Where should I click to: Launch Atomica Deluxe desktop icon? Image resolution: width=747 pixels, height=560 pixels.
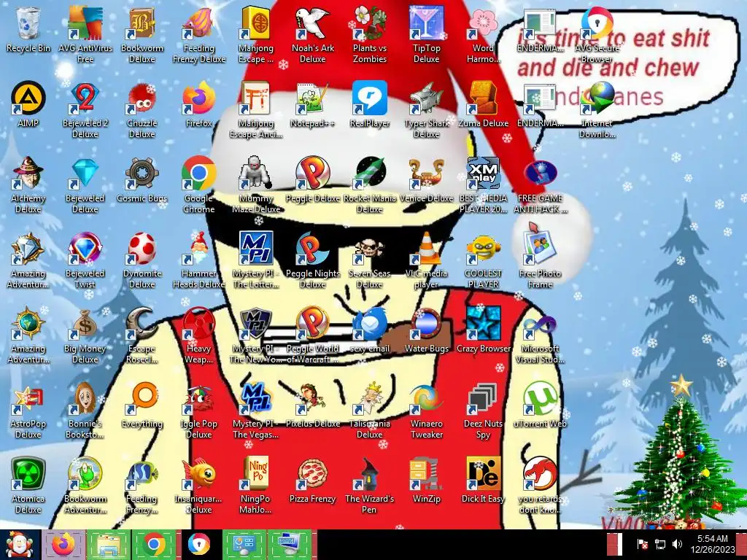(x=28, y=485)
